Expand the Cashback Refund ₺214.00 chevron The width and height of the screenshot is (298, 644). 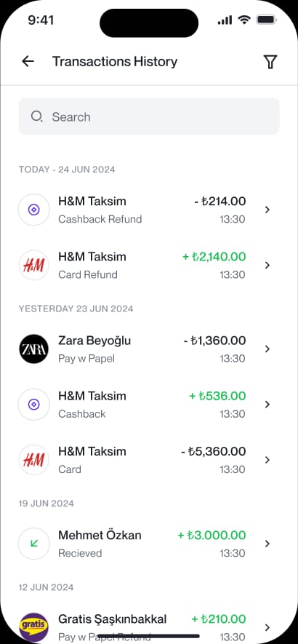(x=267, y=210)
